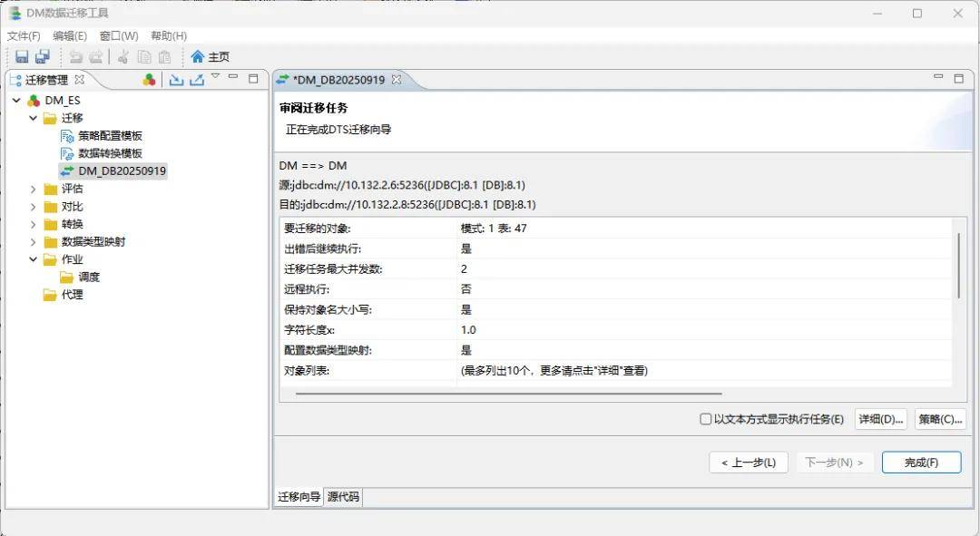
Task: Switch to the 迁移向导 bottom tab
Action: coord(299,497)
